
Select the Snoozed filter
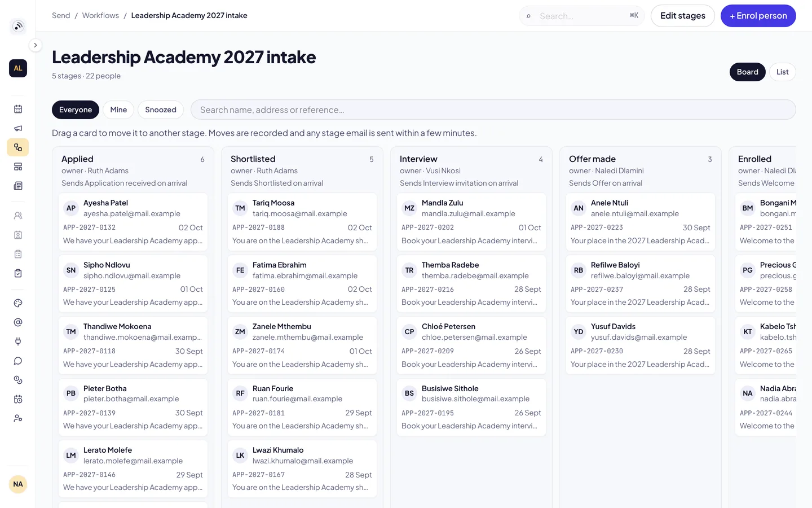(x=161, y=110)
